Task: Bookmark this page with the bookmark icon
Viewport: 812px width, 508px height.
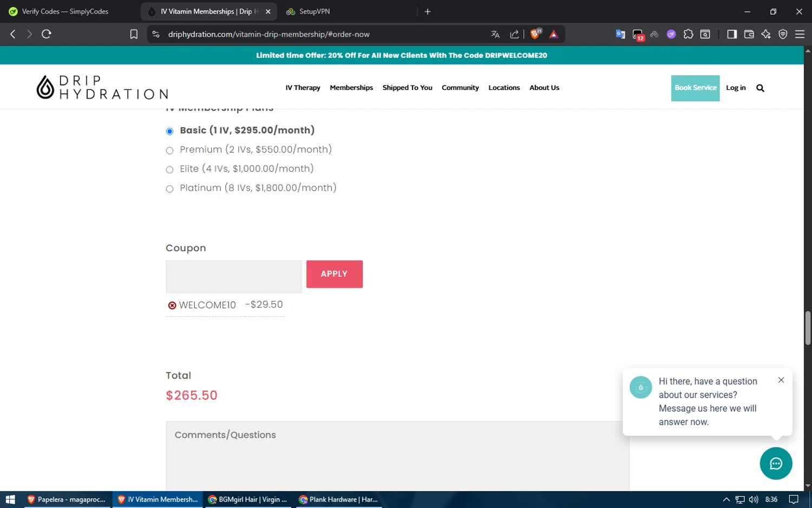Action: (x=134, y=34)
